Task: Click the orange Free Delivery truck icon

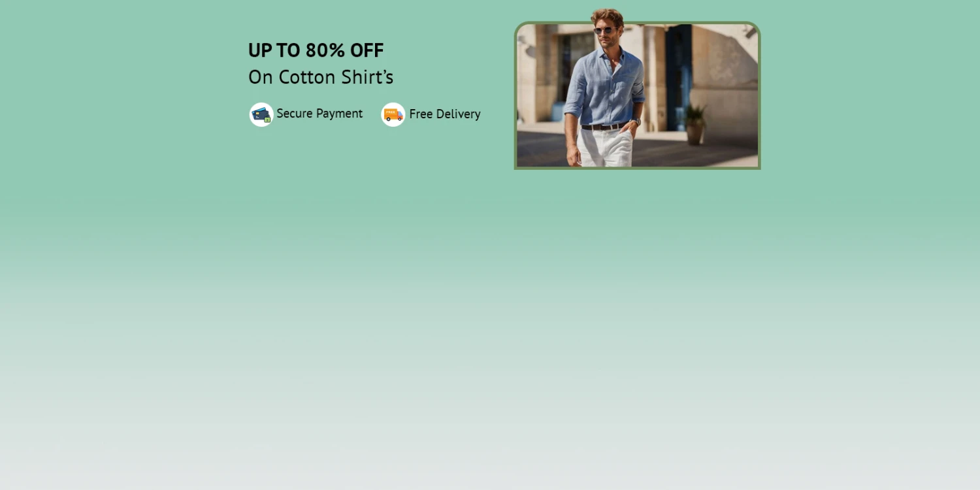Action: [x=393, y=114]
